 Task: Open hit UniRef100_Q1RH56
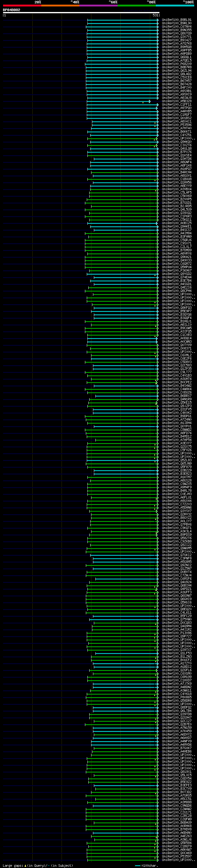pos(177,183)
